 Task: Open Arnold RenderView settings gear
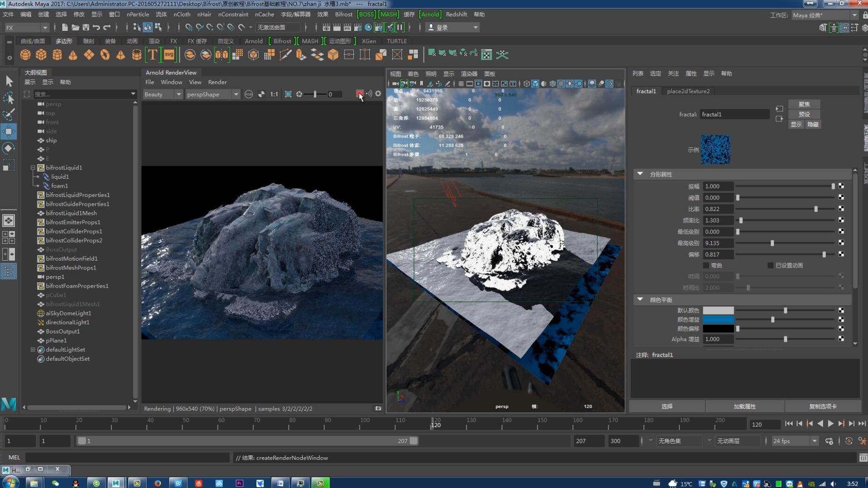coord(378,94)
